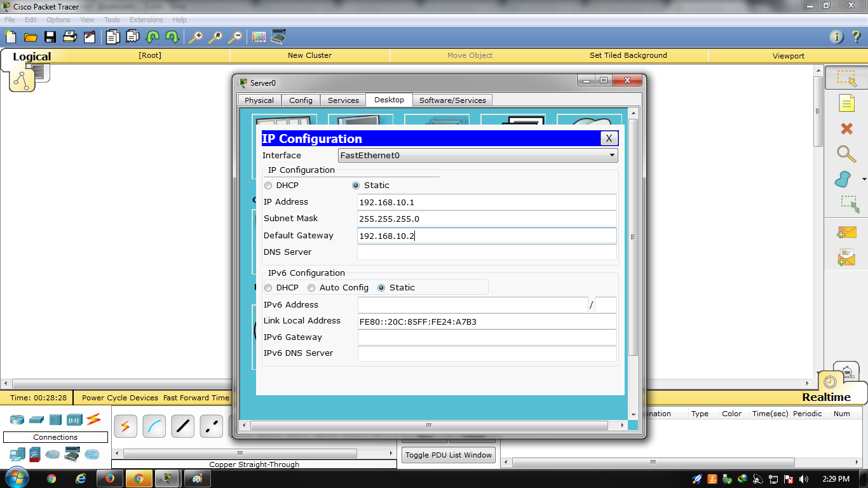The width and height of the screenshot is (868, 488).
Task: Choose the WAN Emulation cloud category
Action: tap(53, 454)
